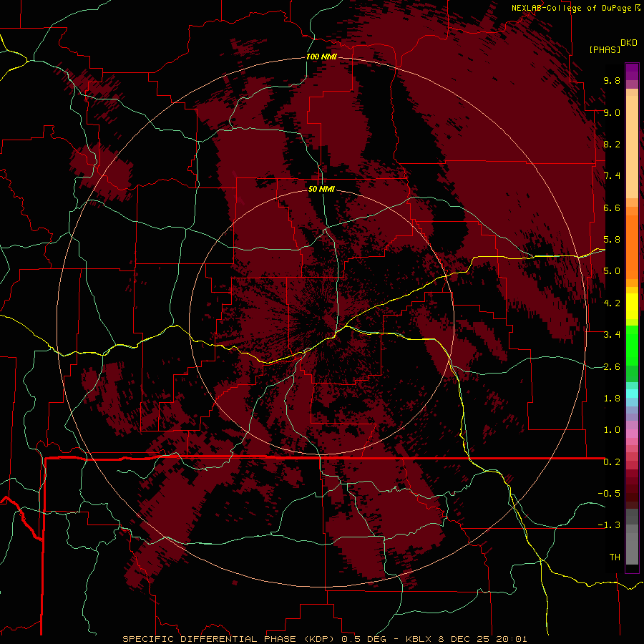Click the orange segment of color bar
This screenshot has height=644, width=644.
[632, 246]
